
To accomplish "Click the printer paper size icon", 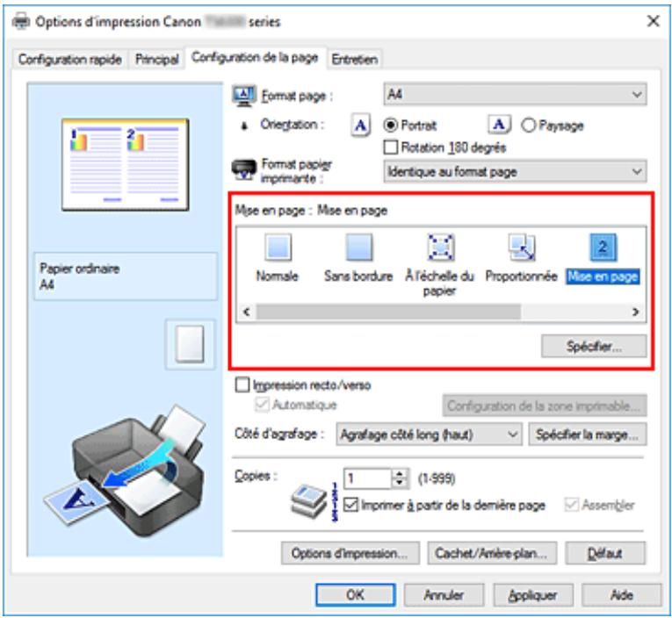I will [x=243, y=170].
